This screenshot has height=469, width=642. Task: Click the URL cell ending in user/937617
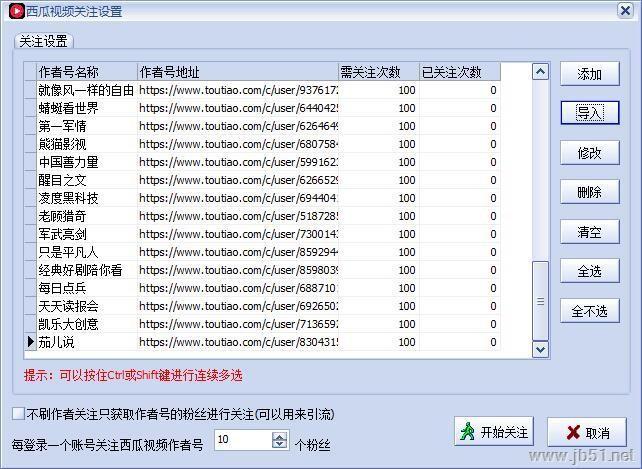point(238,90)
